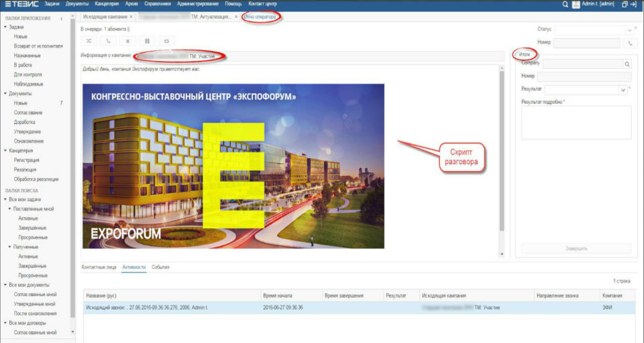Viewport: 644px width, 343px height.
Task: Switch to the Окно оператора tab
Action: coord(260,17)
